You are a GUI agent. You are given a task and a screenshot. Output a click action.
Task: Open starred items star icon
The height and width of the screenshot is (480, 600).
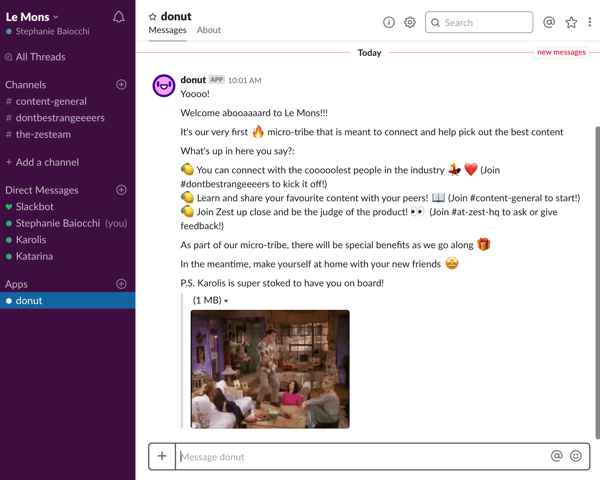click(571, 22)
